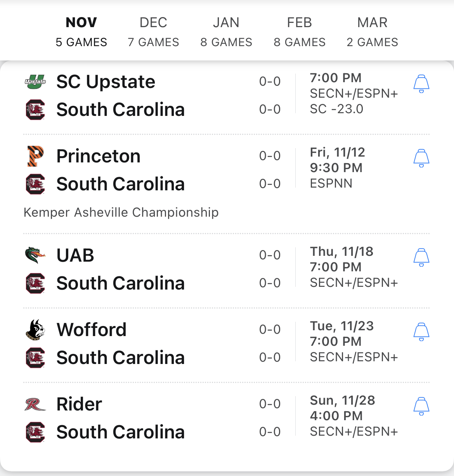This screenshot has height=476, width=454.
Task: Click the SC -23.0 betting line
Action: click(x=336, y=109)
